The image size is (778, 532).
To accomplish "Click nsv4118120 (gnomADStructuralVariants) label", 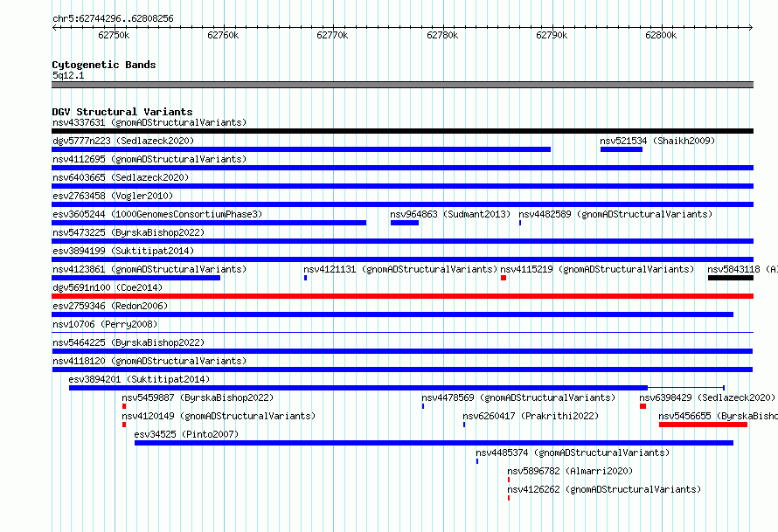I will [149, 361].
